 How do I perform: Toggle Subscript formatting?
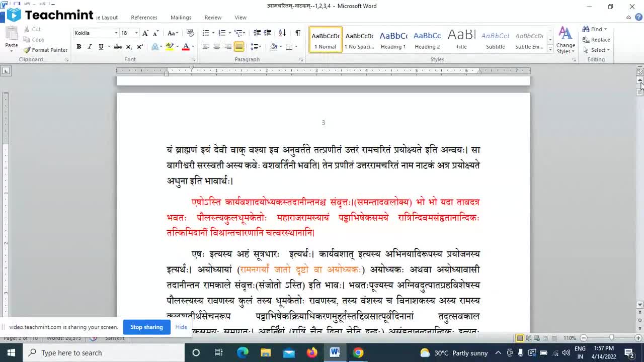(x=129, y=47)
